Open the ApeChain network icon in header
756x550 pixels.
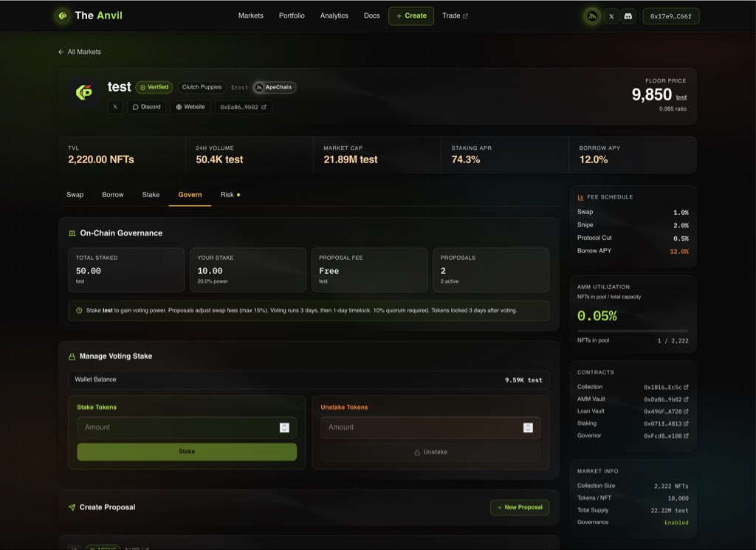591,16
